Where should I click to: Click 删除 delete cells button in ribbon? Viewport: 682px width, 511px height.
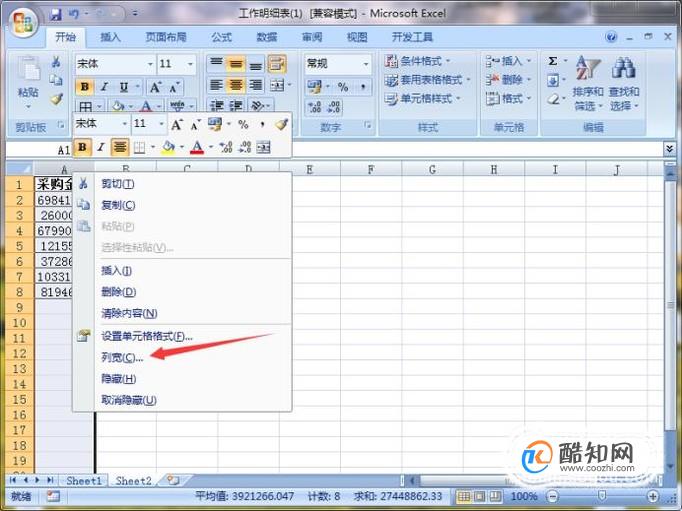click(508, 80)
